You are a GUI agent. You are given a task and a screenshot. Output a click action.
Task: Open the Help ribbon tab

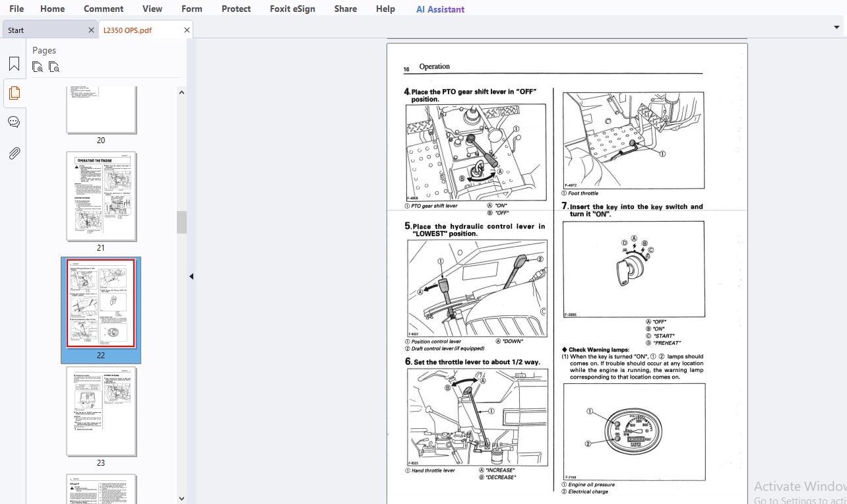385,9
